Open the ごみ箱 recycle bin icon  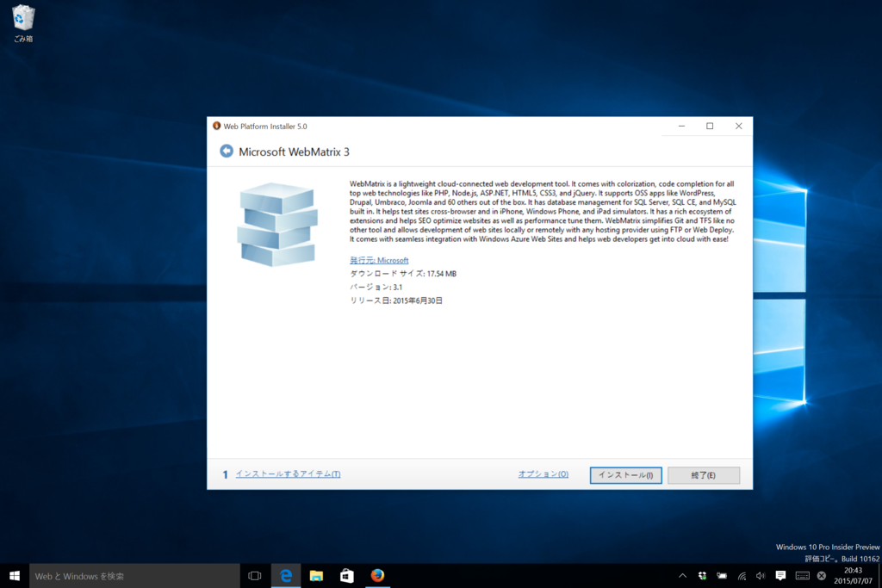point(23,23)
